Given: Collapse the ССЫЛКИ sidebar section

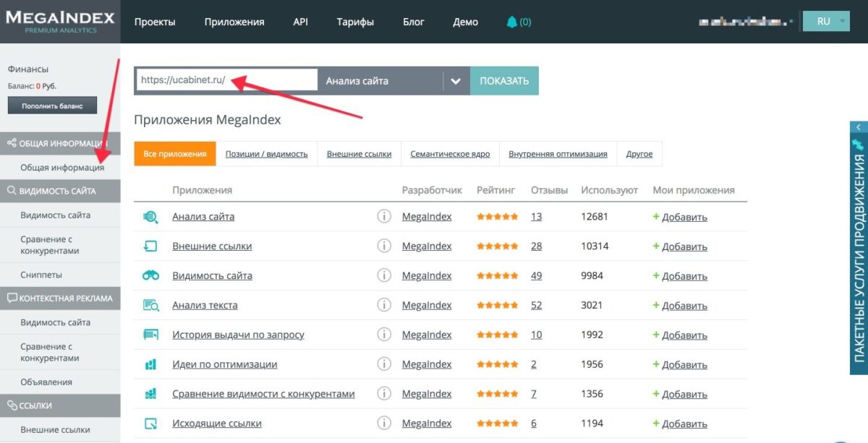Looking at the screenshot, I should click(60, 405).
